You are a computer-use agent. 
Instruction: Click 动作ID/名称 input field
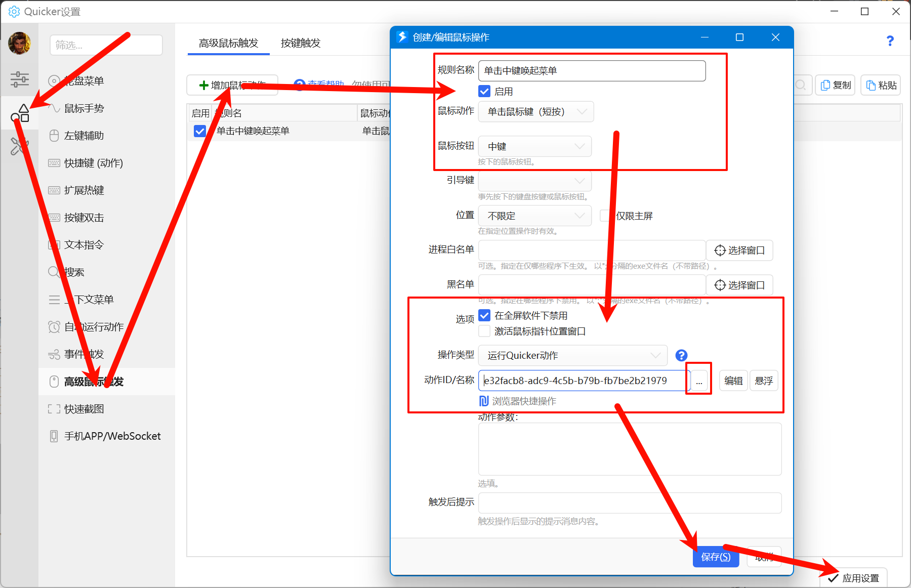[x=585, y=381]
